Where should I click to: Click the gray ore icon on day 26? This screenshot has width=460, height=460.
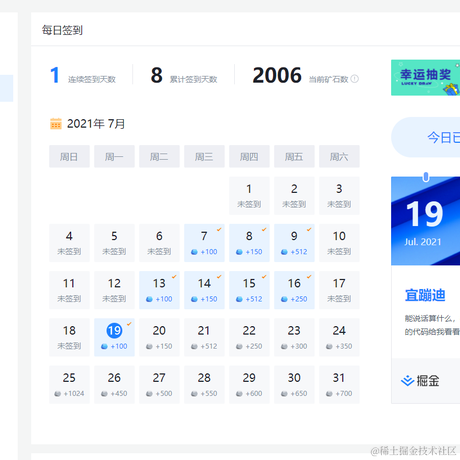click(104, 394)
